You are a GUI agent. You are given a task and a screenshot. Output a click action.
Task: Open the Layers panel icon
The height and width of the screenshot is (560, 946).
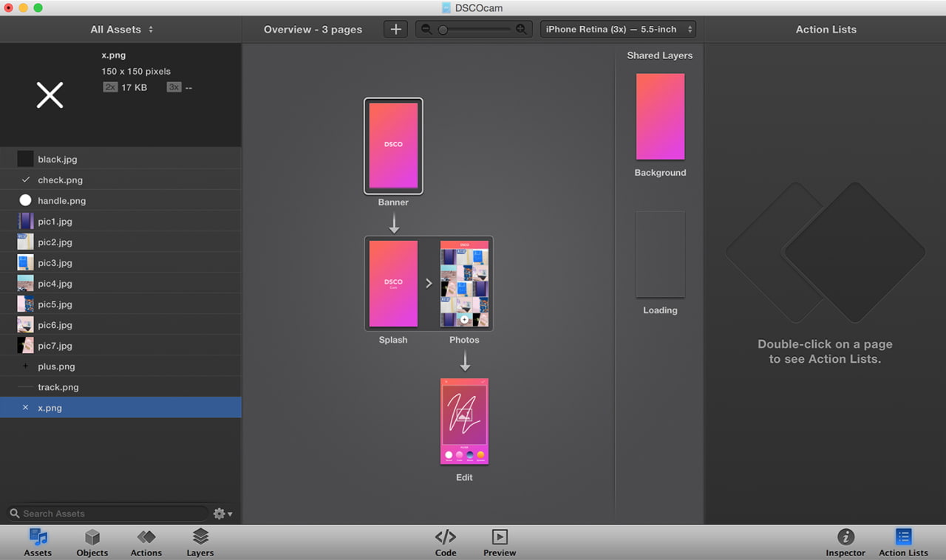(200, 538)
